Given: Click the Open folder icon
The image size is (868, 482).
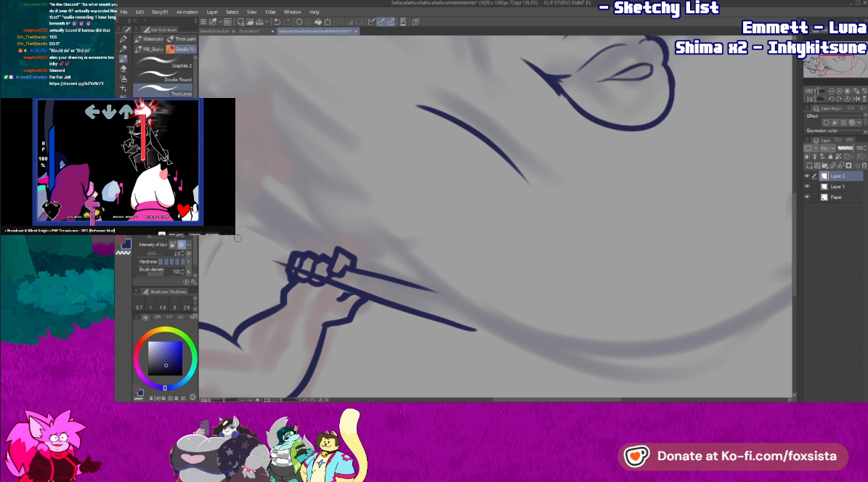Looking at the screenshot, I should pos(250,22).
